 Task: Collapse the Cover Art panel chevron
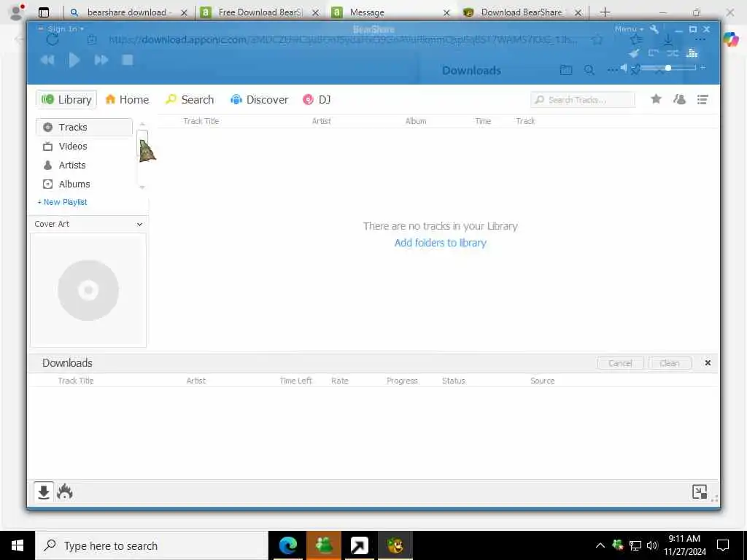coord(139,225)
